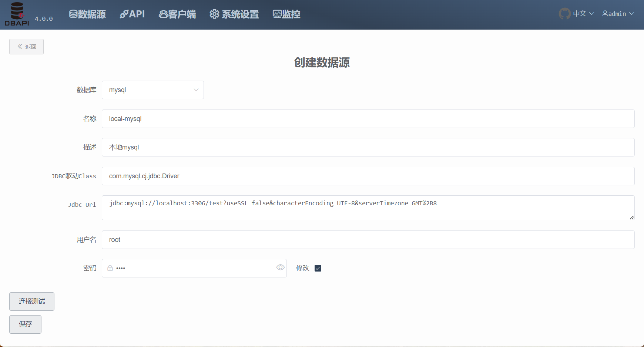Open the 数据源 menu

(87, 14)
